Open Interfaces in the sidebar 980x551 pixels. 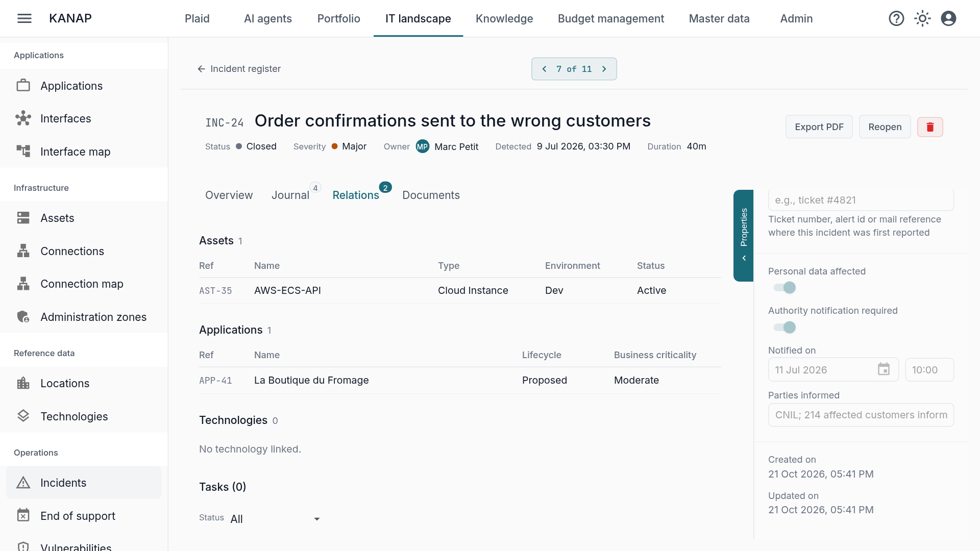pyautogui.click(x=84, y=118)
